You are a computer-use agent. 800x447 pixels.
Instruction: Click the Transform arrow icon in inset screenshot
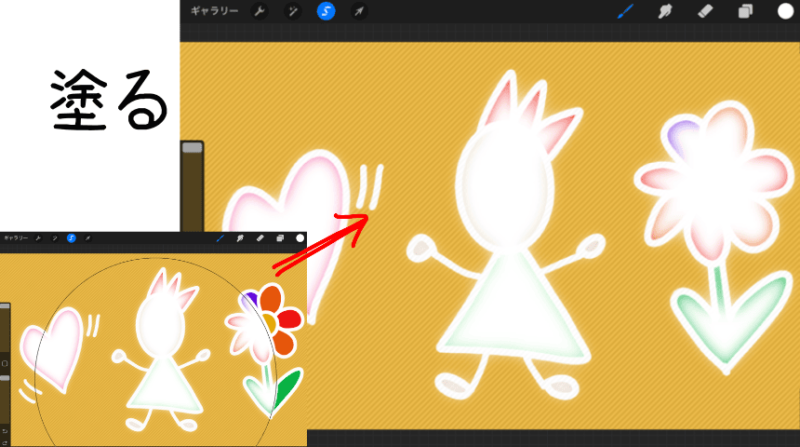click(88, 238)
